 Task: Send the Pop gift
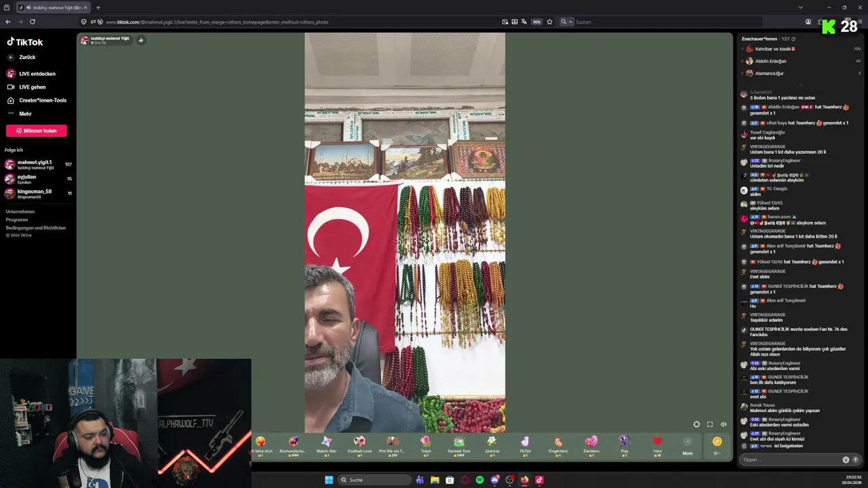pyautogui.click(x=624, y=445)
